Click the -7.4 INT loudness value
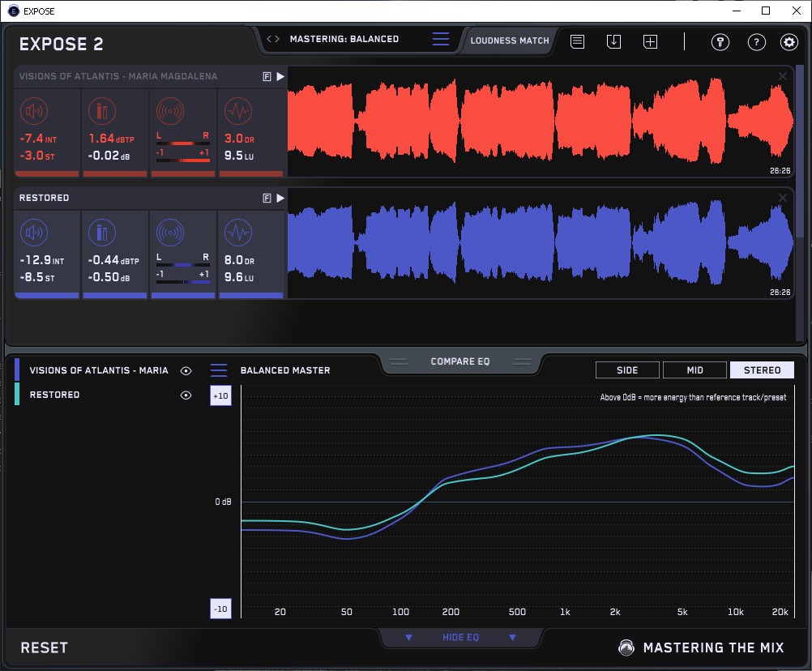 click(38, 139)
